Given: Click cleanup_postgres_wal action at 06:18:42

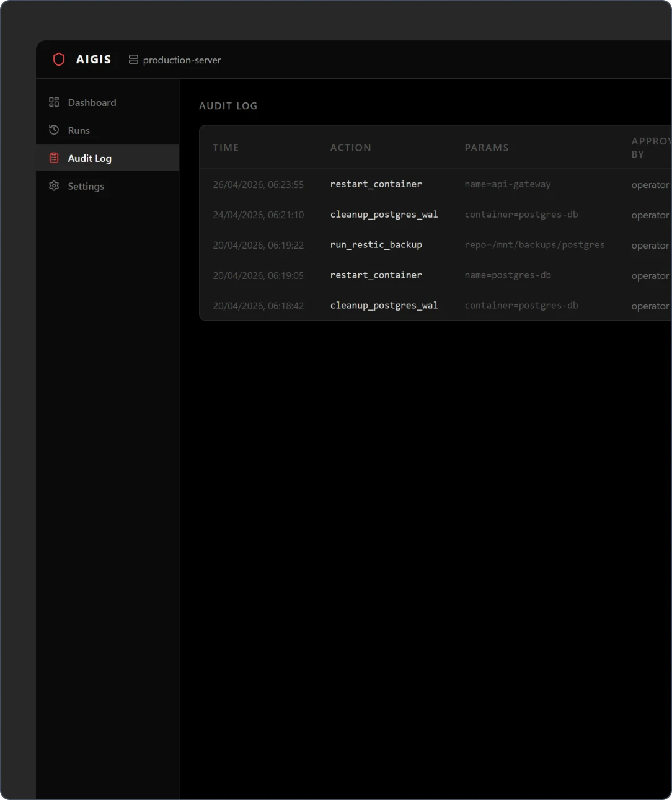Looking at the screenshot, I should pos(384,306).
